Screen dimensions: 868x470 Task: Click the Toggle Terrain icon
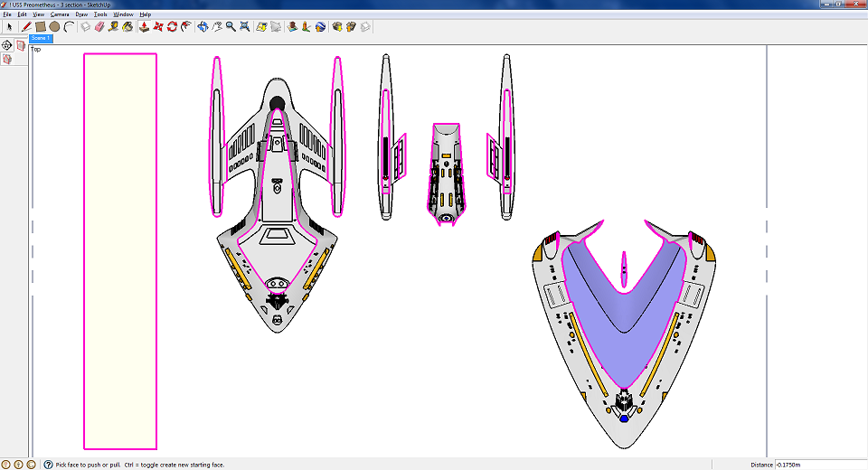[276, 26]
